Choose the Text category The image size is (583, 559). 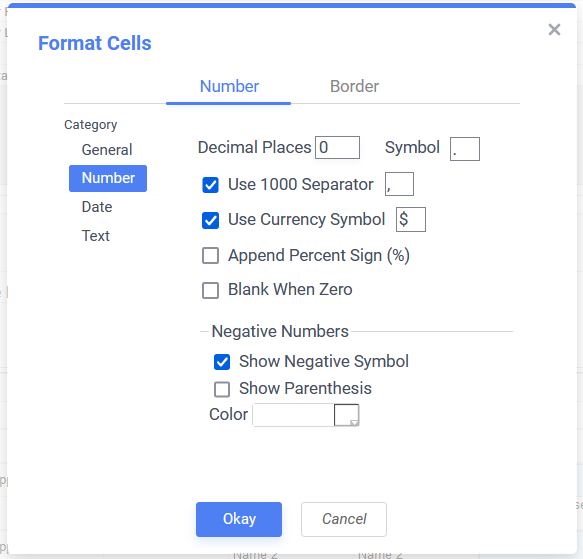click(x=96, y=236)
